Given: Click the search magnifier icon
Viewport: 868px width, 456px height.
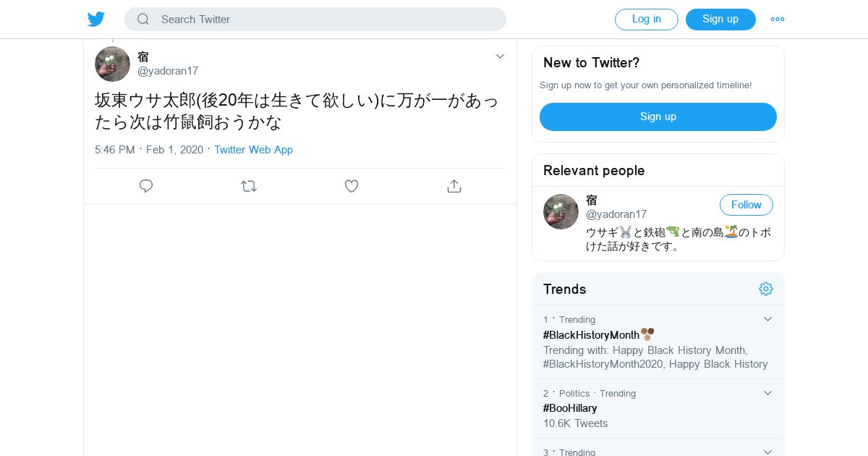Looking at the screenshot, I should pos(143,20).
